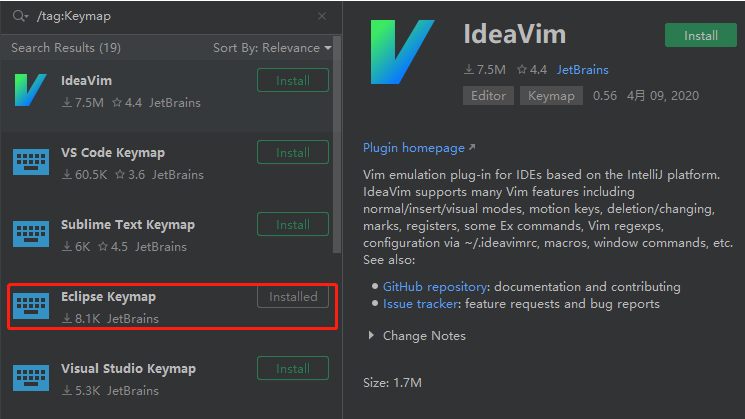Focus the plugin search field
Viewport: 745px width, 419px height.
(x=171, y=16)
